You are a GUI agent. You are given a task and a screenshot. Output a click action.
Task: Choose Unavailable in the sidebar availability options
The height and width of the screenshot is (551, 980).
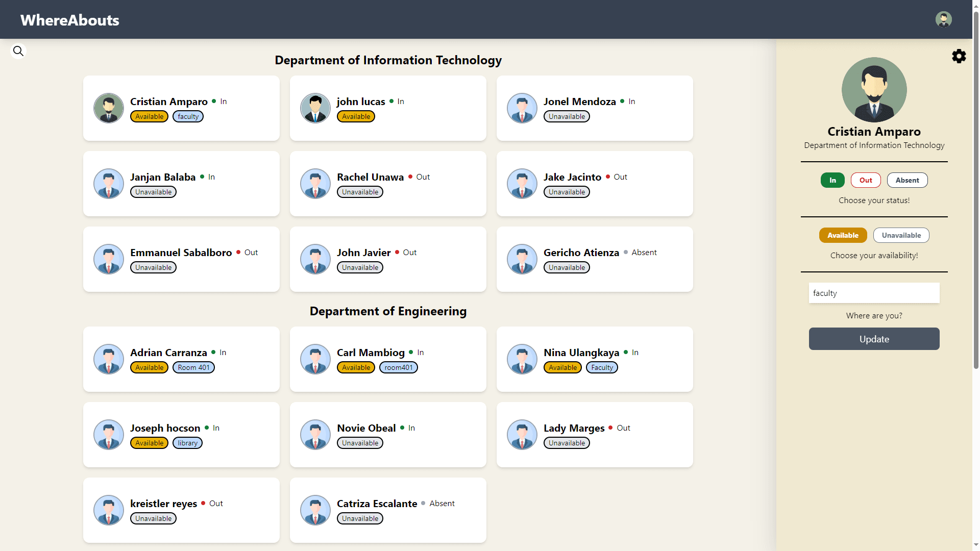tap(901, 235)
